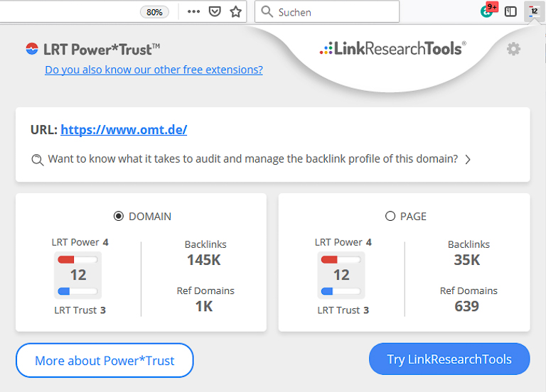
Task: Open the settings gear icon
Action: (x=513, y=49)
